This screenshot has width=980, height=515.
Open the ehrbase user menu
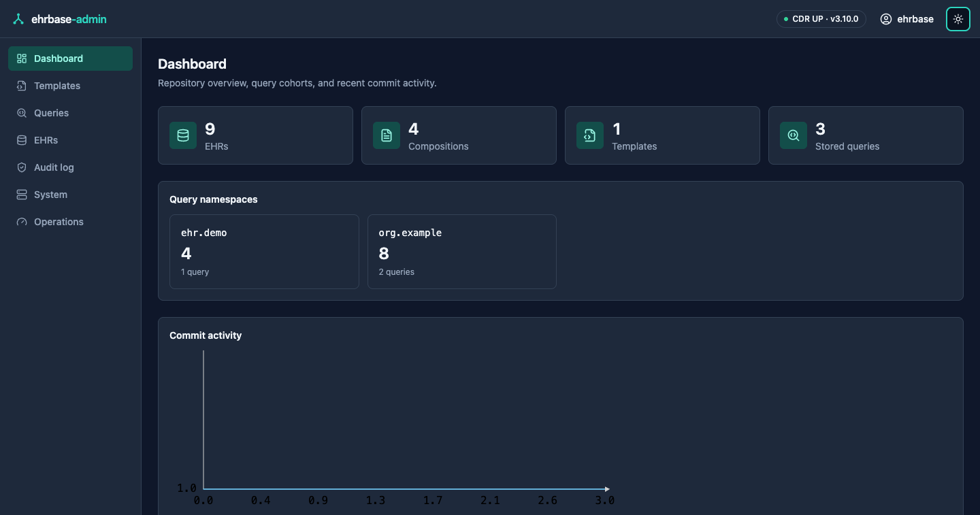point(907,19)
